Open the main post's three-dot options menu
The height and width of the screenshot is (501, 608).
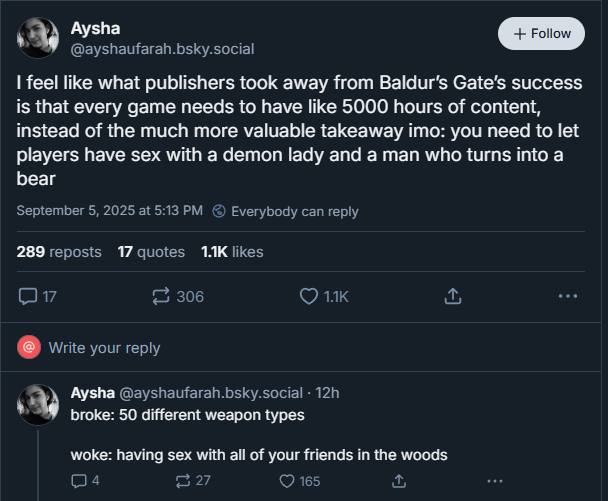[568, 296]
